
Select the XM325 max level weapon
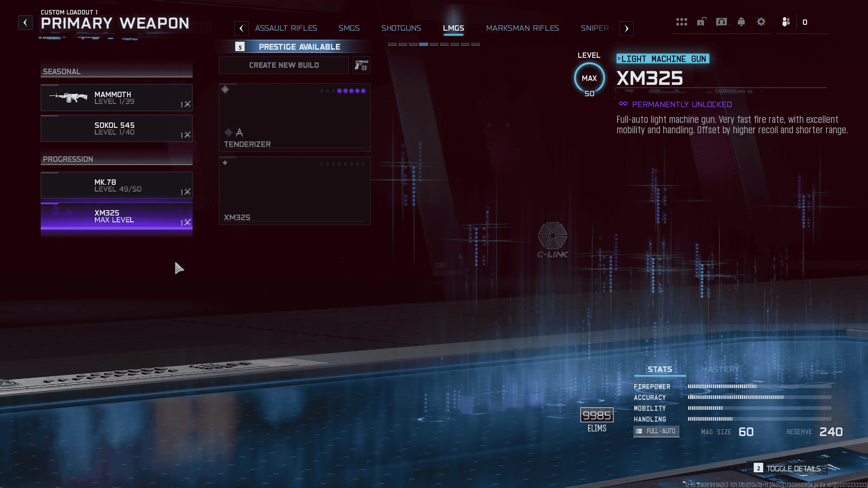pyautogui.click(x=117, y=216)
